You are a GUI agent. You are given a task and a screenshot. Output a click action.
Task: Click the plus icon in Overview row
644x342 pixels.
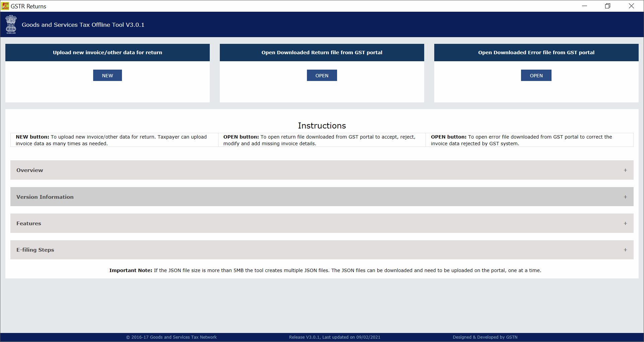(625, 170)
